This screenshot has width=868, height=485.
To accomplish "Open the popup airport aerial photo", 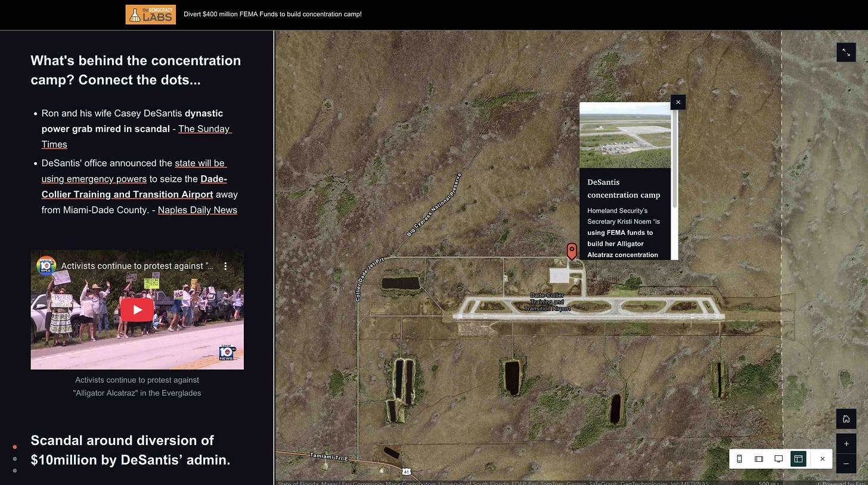I will point(625,135).
